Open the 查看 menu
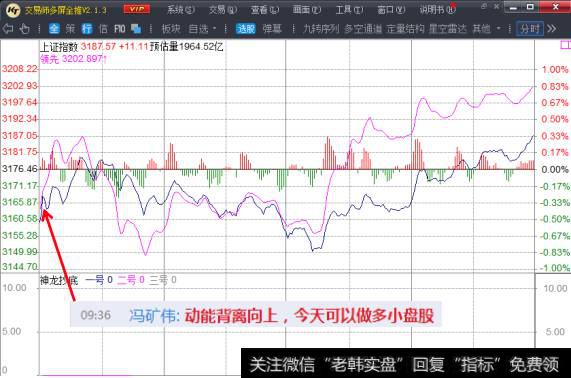Image resolution: width=571 pixels, height=378 pixels. click(x=265, y=10)
